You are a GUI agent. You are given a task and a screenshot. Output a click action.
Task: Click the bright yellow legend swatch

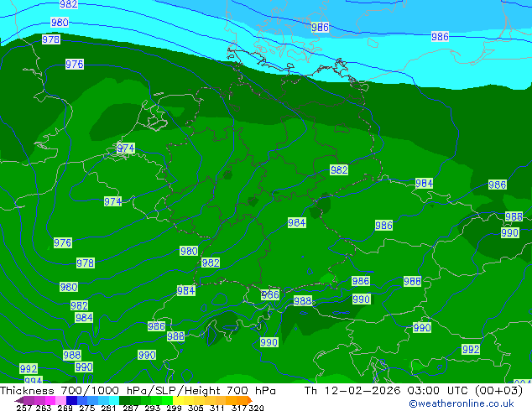(178, 400)
